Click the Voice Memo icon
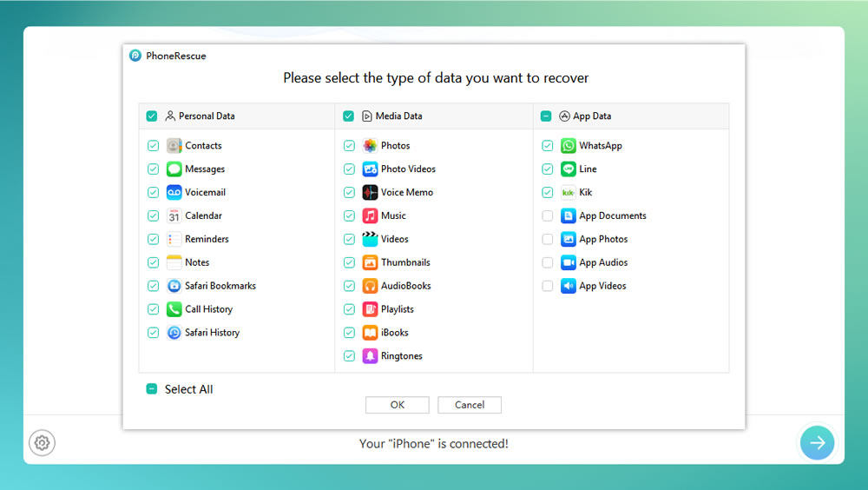The width and height of the screenshot is (868, 490). (x=370, y=192)
